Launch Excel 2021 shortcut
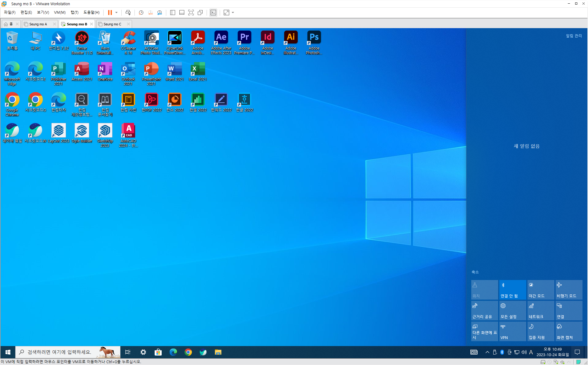 (198, 72)
